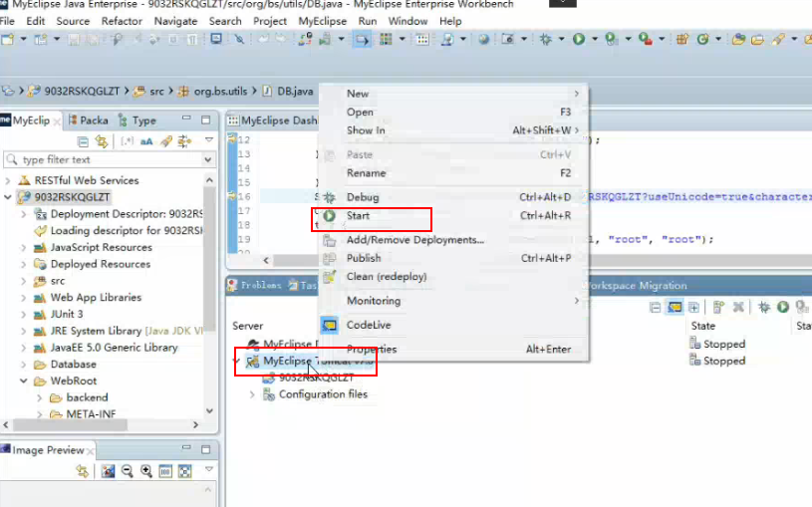Viewport: 812px width, 507px height.
Task: Select the backend folder under WebRoot
Action: [x=87, y=397]
